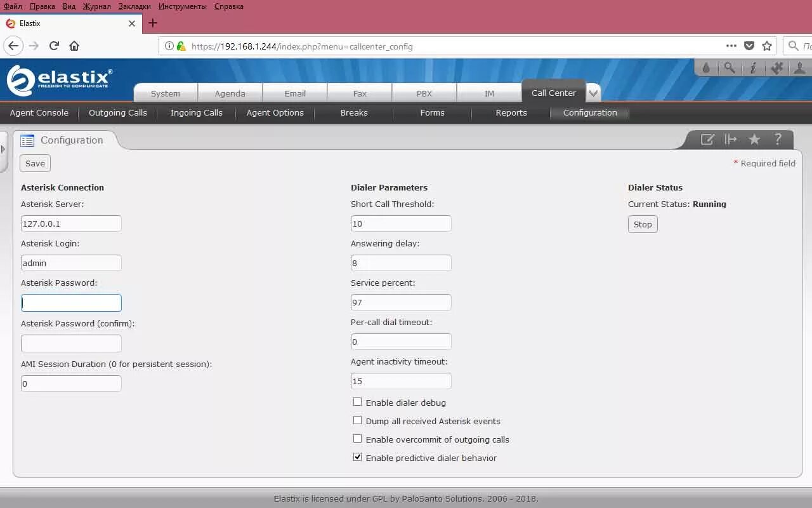Viewport: 812px width, 508px height.
Task: Open the Fax tab
Action: click(360, 93)
